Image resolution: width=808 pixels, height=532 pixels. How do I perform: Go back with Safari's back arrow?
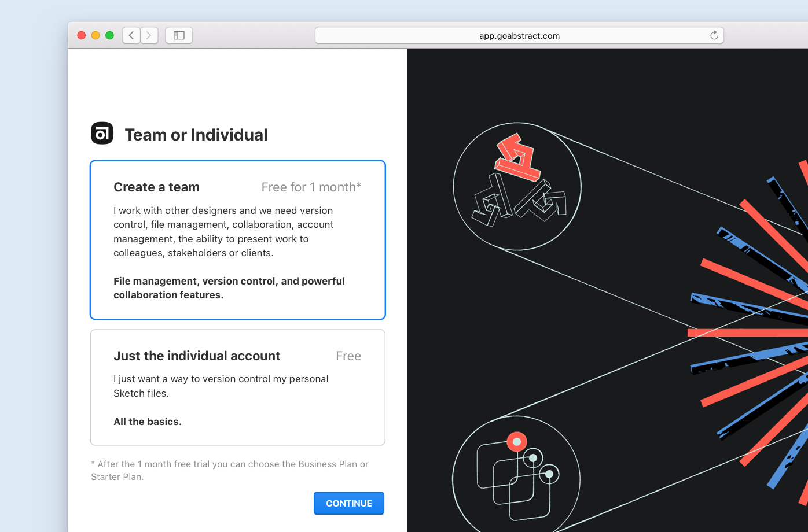point(131,35)
